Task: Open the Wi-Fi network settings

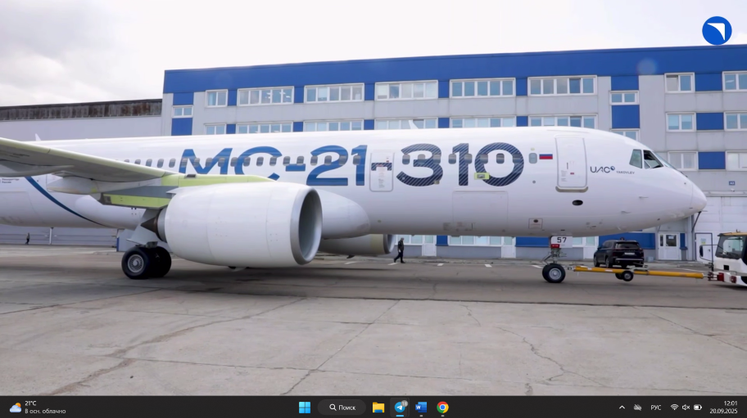Action: (674, 407)
